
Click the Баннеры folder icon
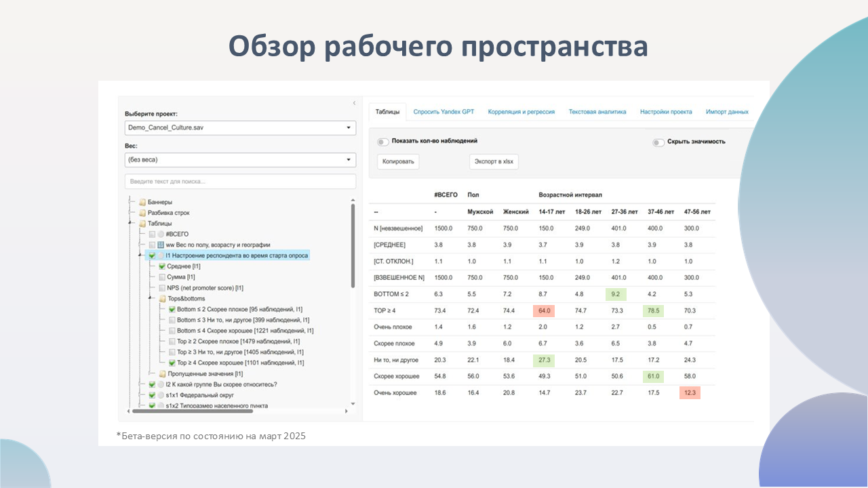[x=142, y=202]
